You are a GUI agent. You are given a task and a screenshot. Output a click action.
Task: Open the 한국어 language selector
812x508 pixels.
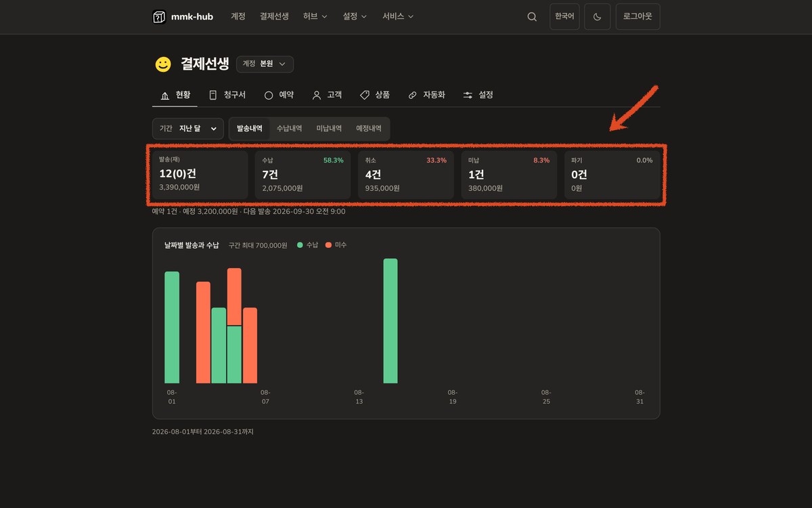tap(564, 17)
